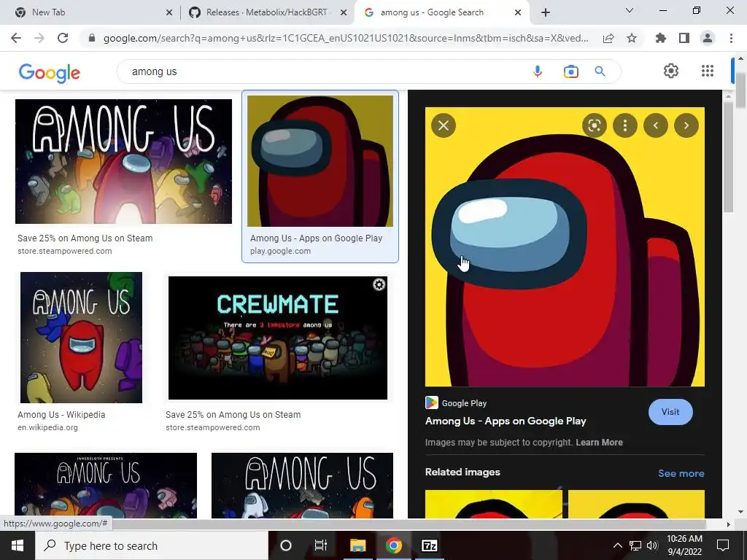747x560 pixels.
Task: Open the Learn More copyright link
Action: (599, 443)
